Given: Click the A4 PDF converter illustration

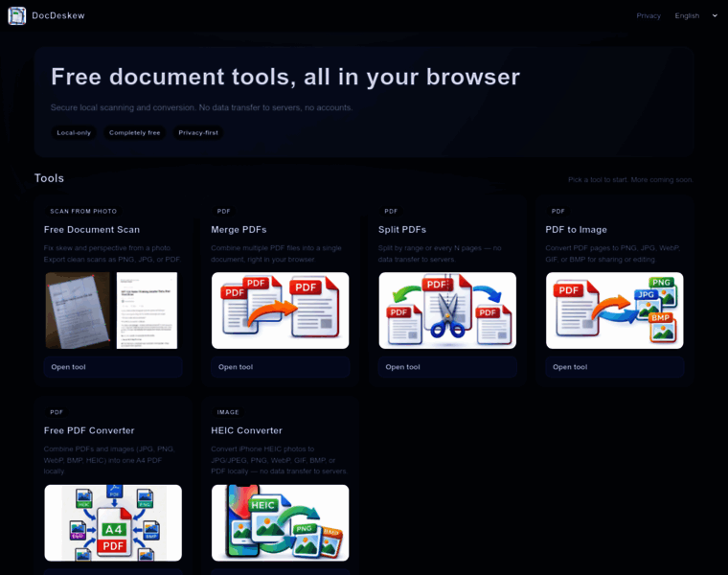Looking at the screenshot, I should click(x=113, y=522).
